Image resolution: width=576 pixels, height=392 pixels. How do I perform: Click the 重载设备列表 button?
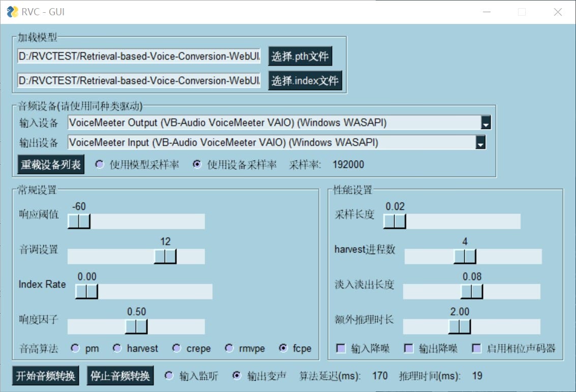click(x=50, y=164)
